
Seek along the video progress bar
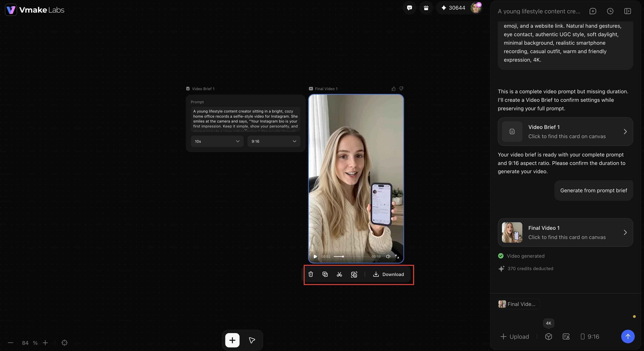pyautogui.click(x=351, y=257)
